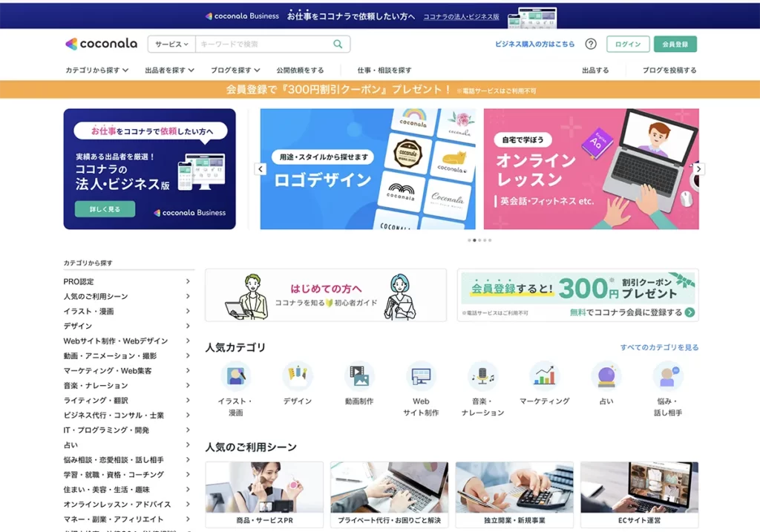This screenshot has height=532, width=760.
Task: Click すべてのカテゴリを見る link
Action: coord(659,347)
